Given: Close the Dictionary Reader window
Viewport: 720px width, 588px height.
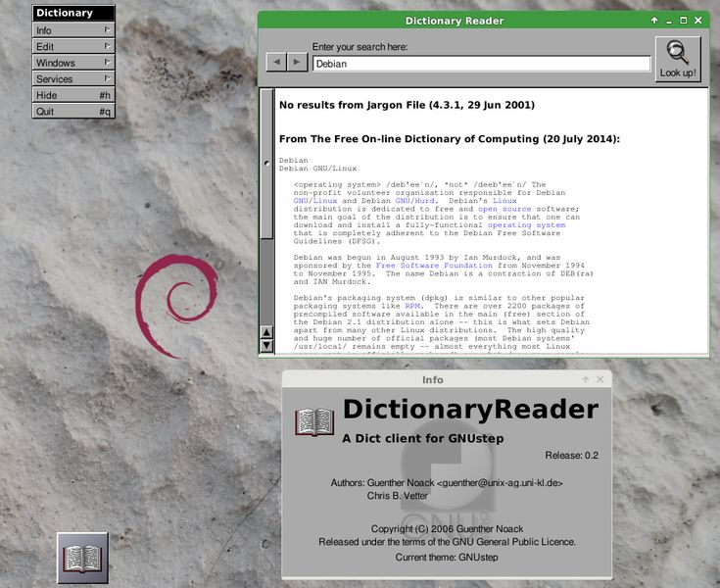Looking at the screenshot, I should pos(697,21).
